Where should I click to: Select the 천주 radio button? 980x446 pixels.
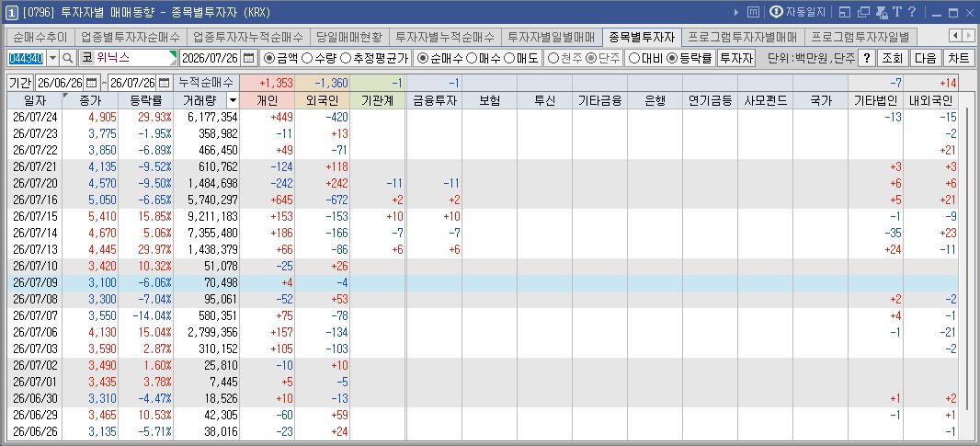(553, 58)
